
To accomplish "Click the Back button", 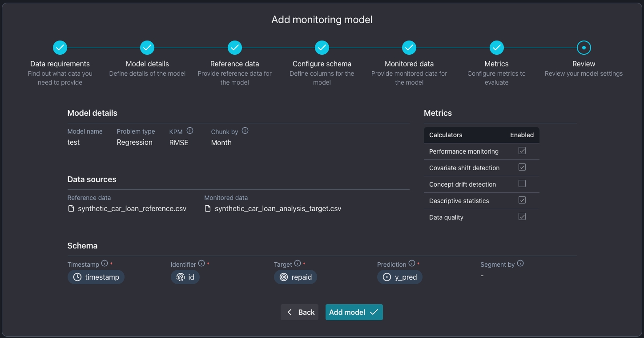I will (300, 312).
